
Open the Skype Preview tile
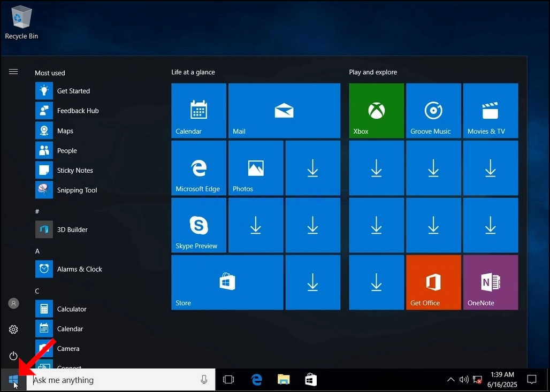(198, 225)
